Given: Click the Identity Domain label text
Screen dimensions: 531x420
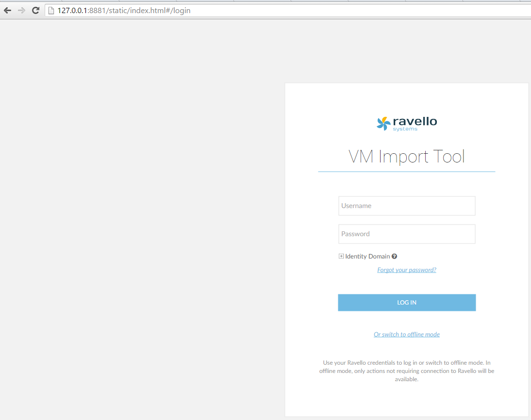Looking at the screenshot, I should (x=367, y=257).
